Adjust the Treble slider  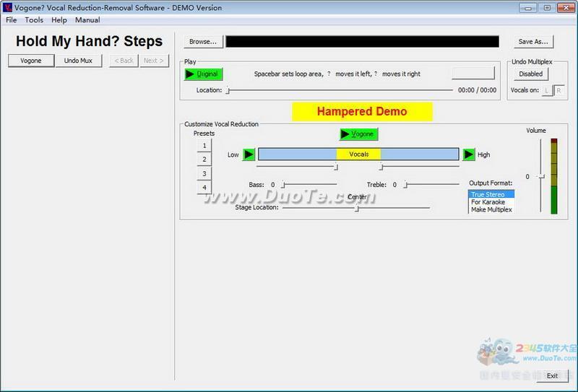pos(431,184)
